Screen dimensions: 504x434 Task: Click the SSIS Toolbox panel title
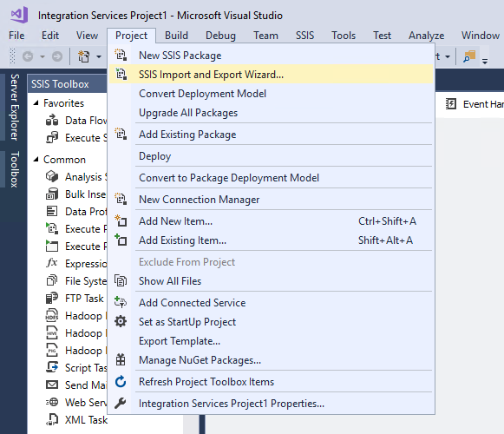(x=60, y=84)
